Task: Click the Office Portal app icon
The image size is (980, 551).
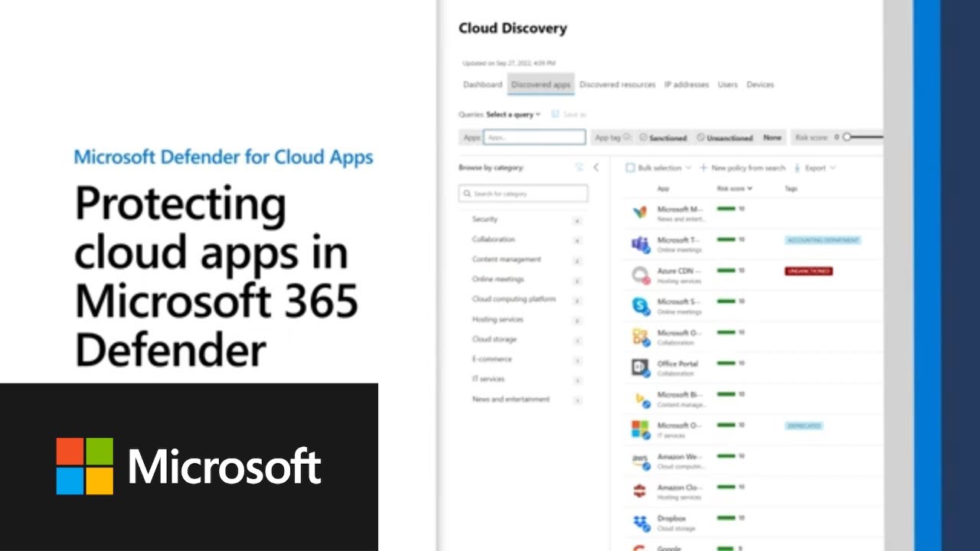Action: click(639, 367)
